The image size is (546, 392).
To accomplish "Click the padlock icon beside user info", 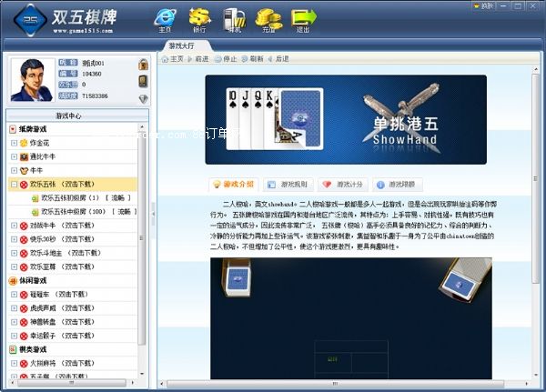I will [x=143, y=65].
